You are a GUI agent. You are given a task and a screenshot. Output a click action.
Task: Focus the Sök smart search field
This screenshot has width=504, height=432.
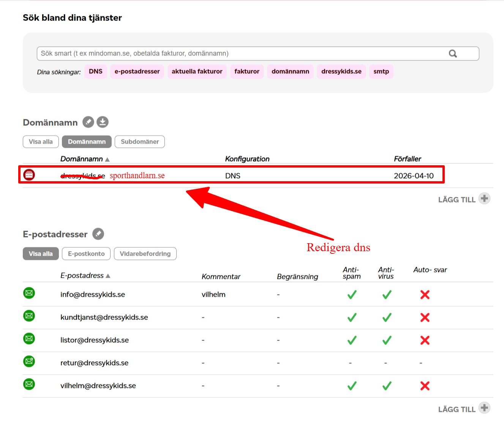click(x=243, y=54)
